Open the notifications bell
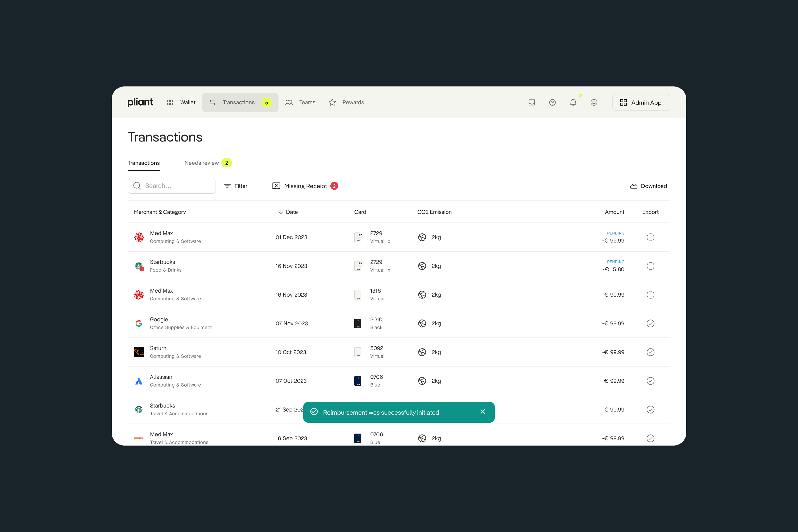Viewport: 798px width, 532px height. coord(573,102)
